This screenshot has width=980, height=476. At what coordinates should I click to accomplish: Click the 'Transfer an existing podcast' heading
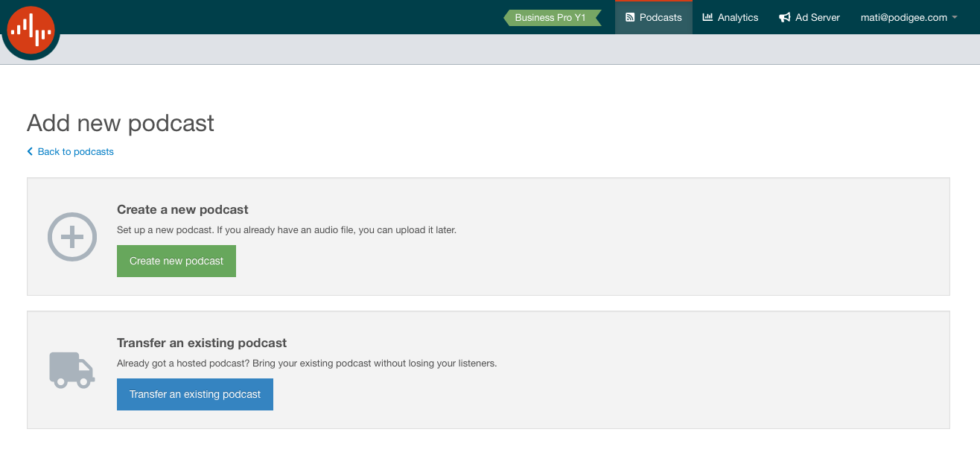[202, 343]
